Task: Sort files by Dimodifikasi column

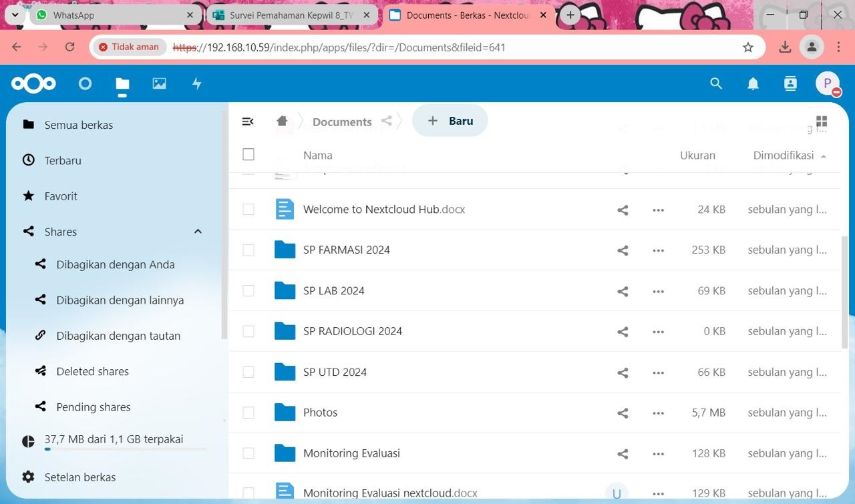Action: [784, 156]
